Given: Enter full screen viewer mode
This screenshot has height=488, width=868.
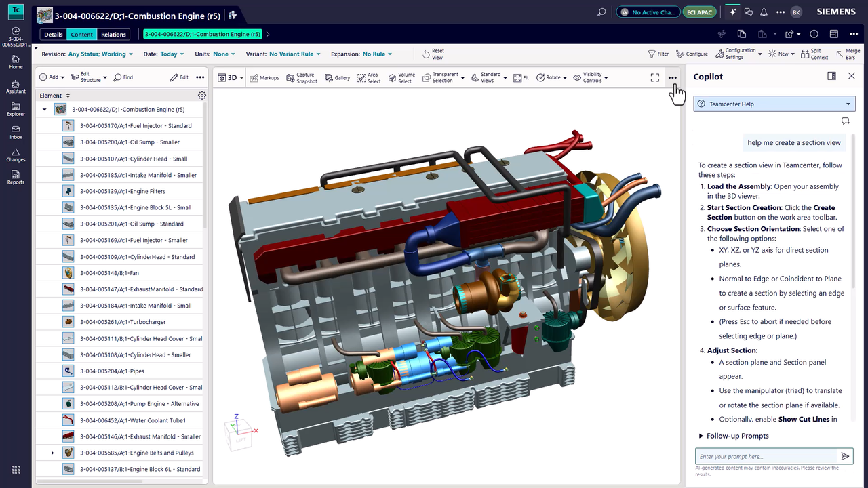Looking at the screenshot, I should [x=654, y=78].
